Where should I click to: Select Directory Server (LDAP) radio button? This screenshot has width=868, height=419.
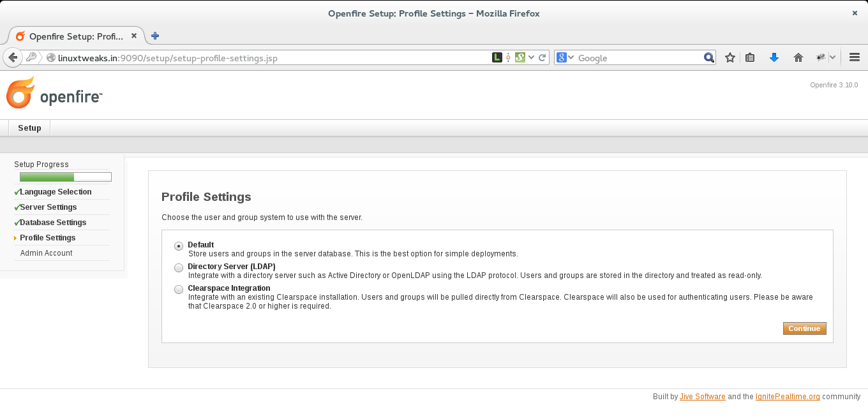point(178,268)
